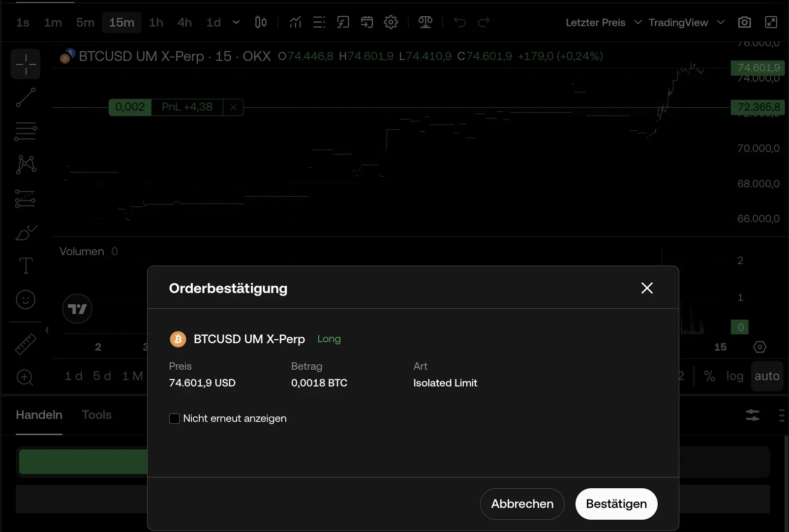Open the Letzter Preis dropdown
Screen dimensions: 789x532
(x=603, y=23)
